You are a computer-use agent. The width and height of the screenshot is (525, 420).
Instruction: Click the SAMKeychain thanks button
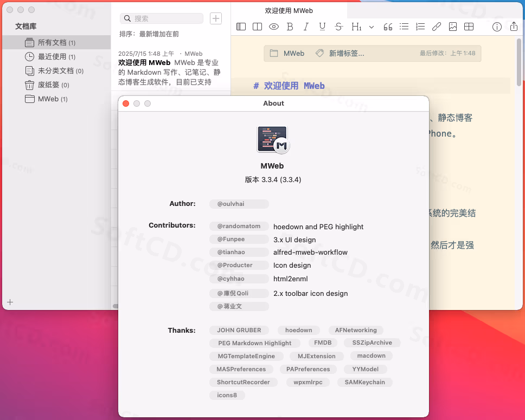364,382
